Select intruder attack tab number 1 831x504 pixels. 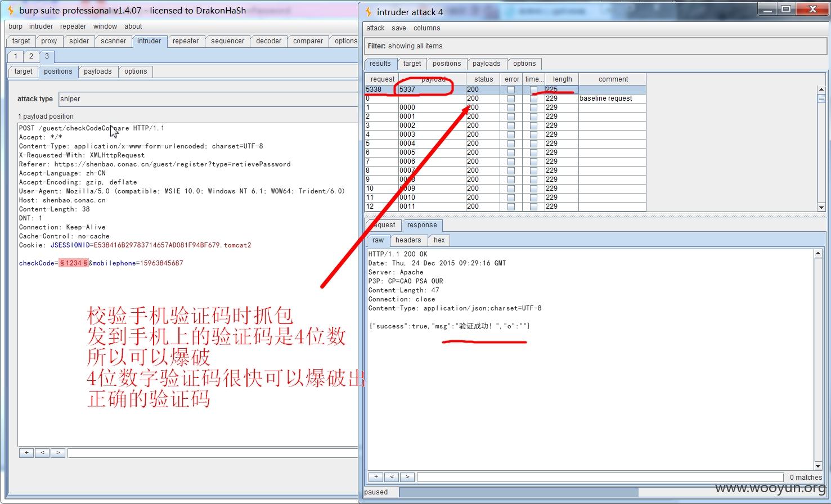tap(15, 56)
